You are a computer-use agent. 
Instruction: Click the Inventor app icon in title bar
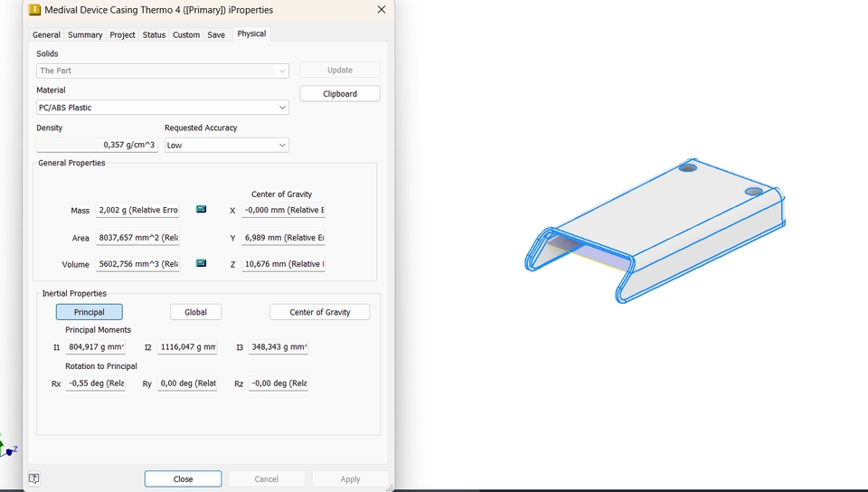point(34,10)
